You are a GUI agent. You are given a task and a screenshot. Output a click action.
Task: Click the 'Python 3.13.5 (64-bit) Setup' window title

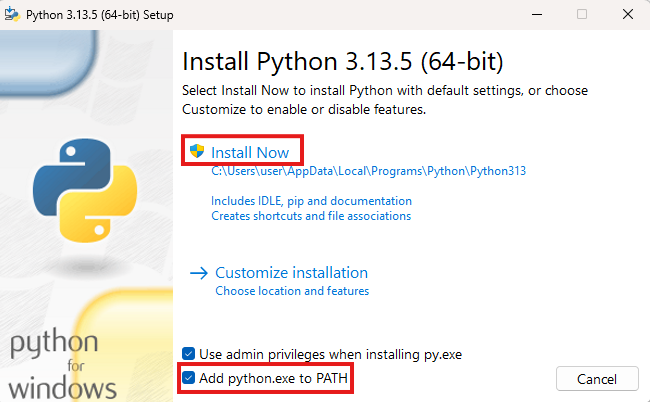(x=99, y=15)
